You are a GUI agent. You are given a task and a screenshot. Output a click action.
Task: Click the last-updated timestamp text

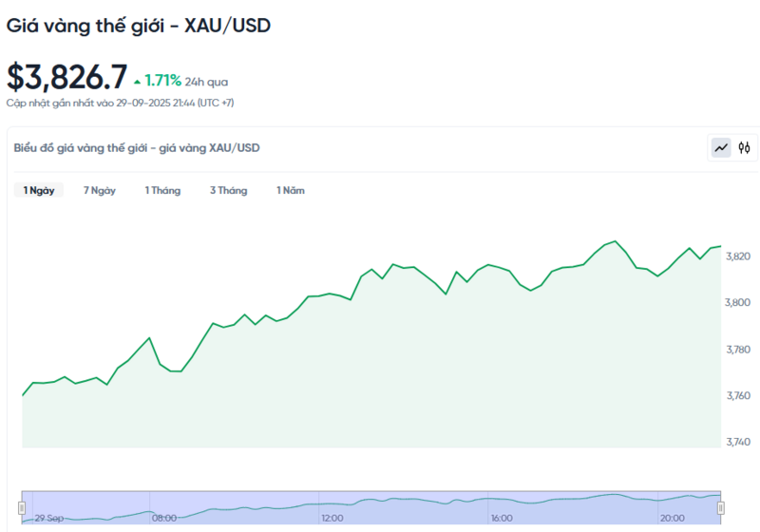(x=120, y=103)
